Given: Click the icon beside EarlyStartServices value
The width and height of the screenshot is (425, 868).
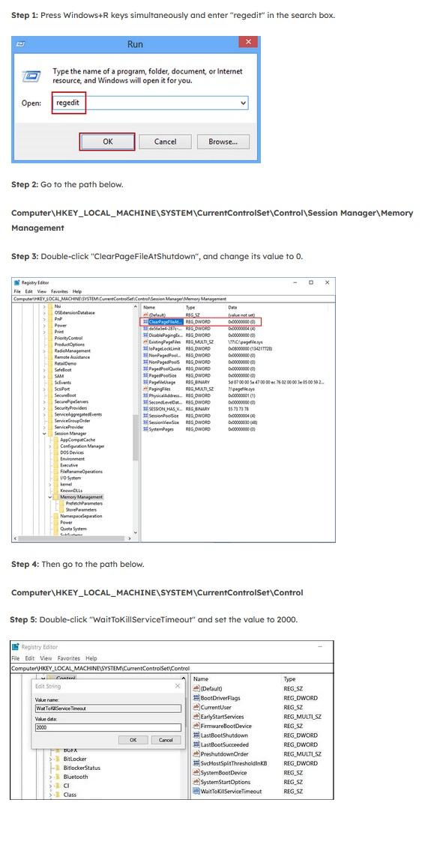Looking at the screenshot, I should pyautogui.click(x=196, y=717).
